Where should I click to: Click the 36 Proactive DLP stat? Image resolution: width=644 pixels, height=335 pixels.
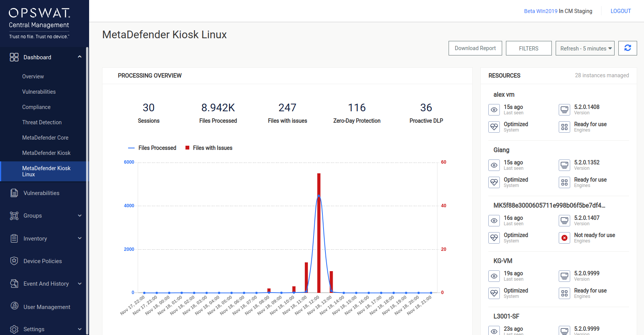pyautogui.click(x=426, y=114)
